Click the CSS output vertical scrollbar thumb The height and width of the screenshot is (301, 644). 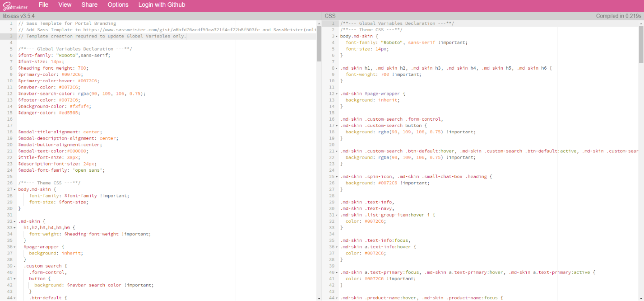click(x=641, y=41)
